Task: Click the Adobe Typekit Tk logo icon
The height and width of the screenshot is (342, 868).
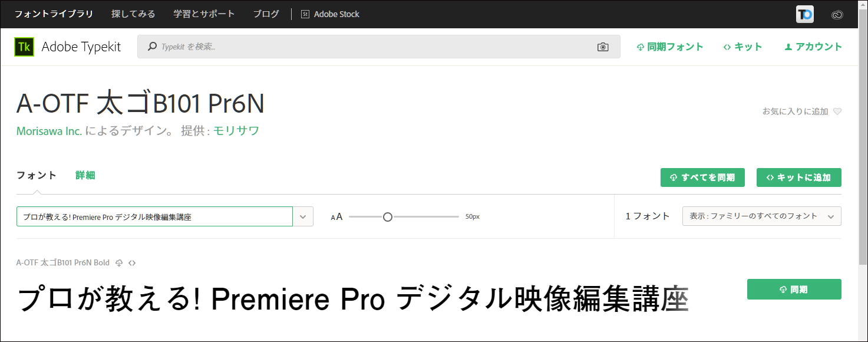Action: (24, 47)
